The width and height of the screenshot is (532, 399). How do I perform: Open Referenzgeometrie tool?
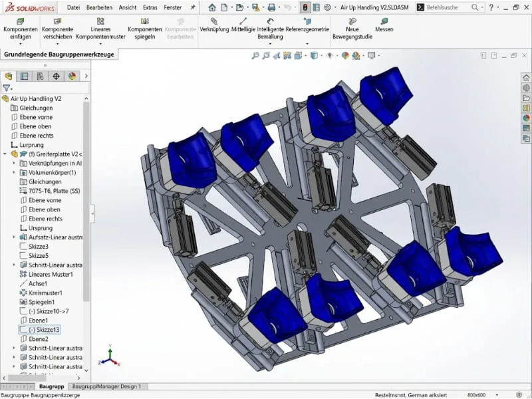click(307, 25)
